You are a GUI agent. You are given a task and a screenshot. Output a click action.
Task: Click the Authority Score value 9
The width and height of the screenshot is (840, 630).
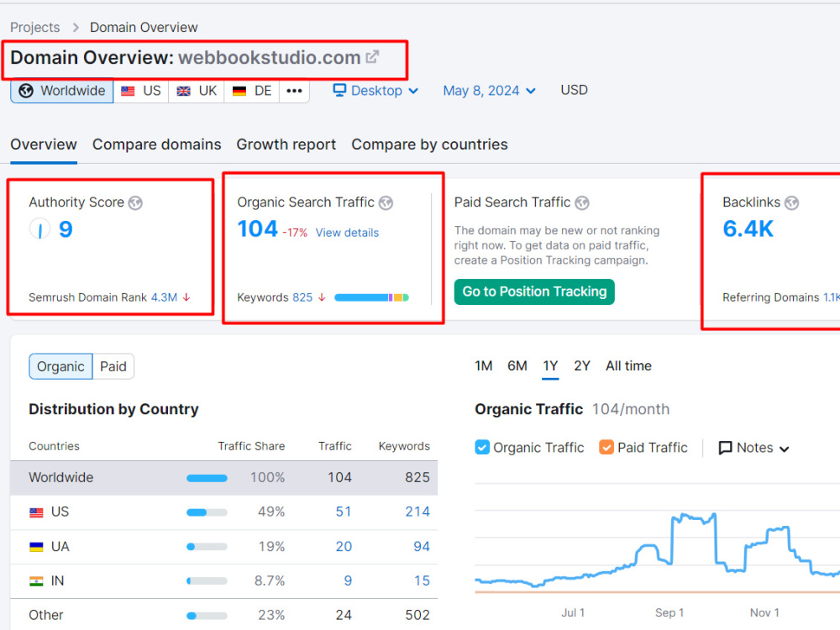(x=66, y=229)
